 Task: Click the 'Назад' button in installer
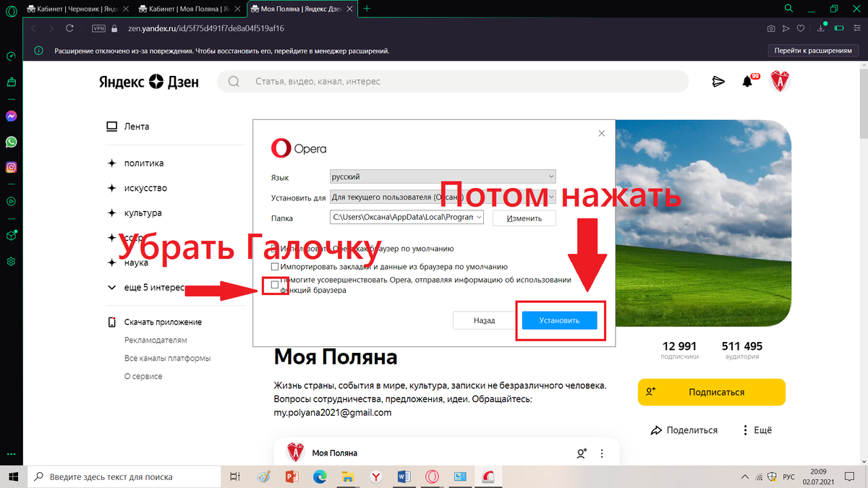(484, 320)
